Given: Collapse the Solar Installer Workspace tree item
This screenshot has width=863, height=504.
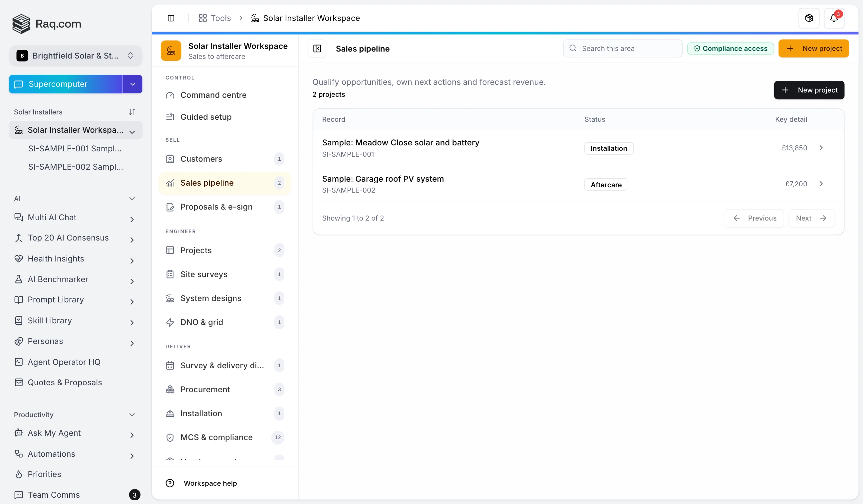Looking at the screenshot, I should tap(132, 132).
